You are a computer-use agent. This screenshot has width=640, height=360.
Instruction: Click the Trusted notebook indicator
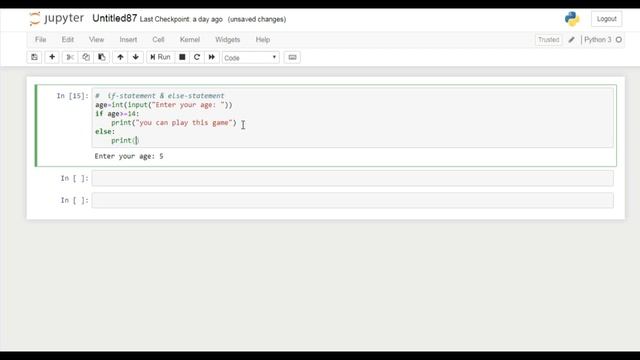548,40
